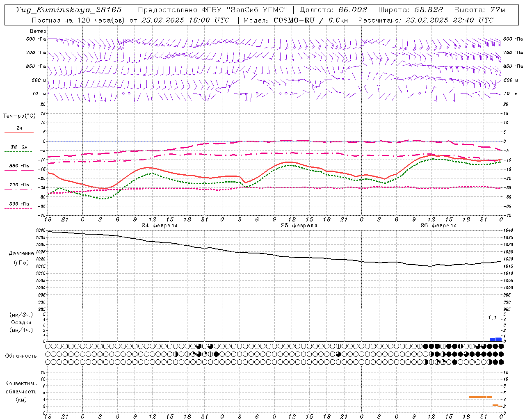This screenshot has width=525, height=420.
Task: Click the 'Долгота: 66.003' value
Action: click(x=333, y=10)
